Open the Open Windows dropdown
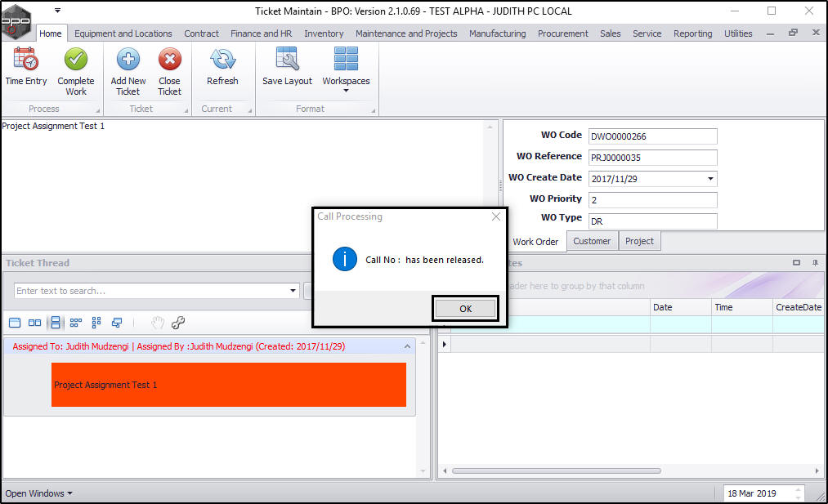828x504 pixels. tap(38, 493)
